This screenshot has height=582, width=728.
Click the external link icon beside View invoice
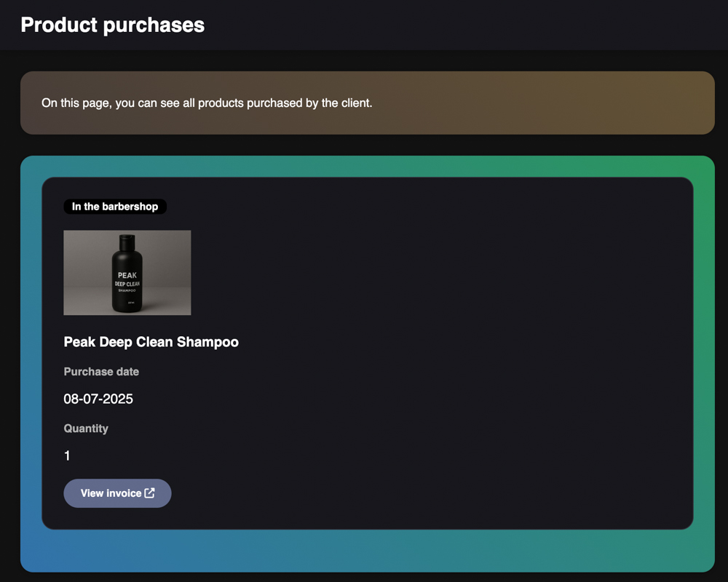pyautogui.click(x=150, y=493)
